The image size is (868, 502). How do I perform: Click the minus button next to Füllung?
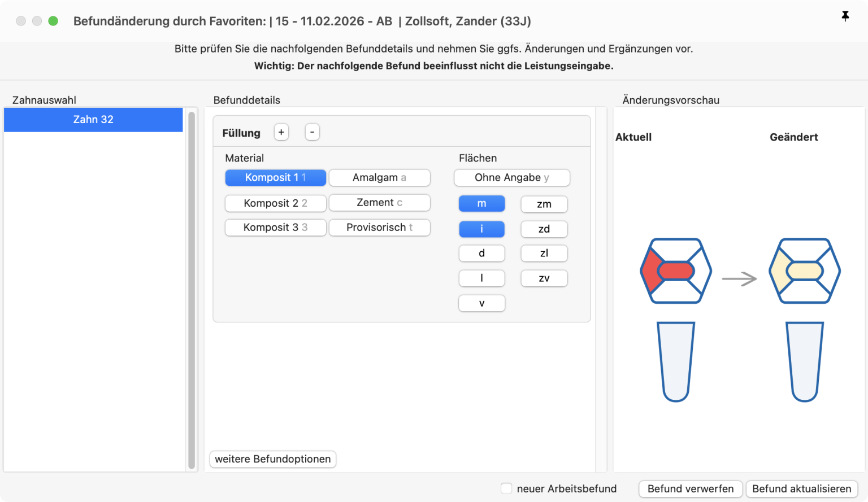point(312,132)
